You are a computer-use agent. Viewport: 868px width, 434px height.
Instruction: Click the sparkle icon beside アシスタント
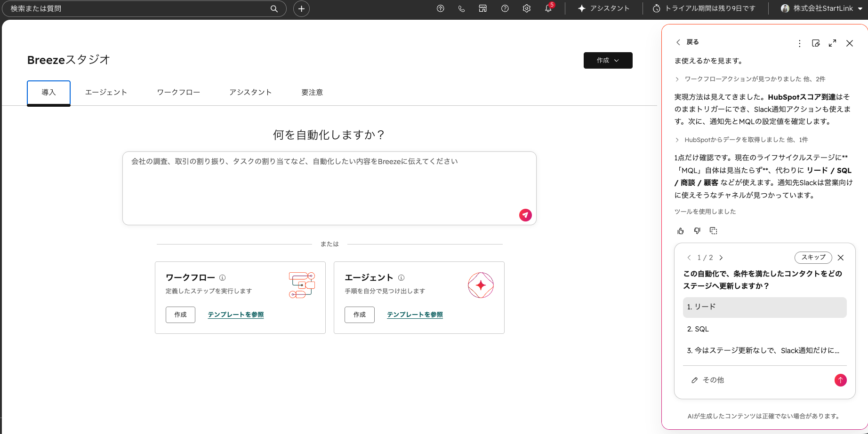click(582, 8)
